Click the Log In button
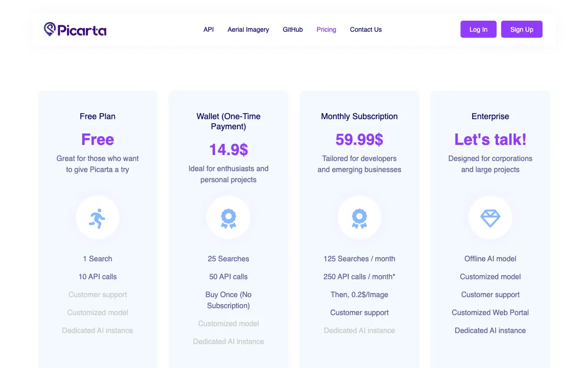This screenshot has width=588, height=368. click(478, 29)
